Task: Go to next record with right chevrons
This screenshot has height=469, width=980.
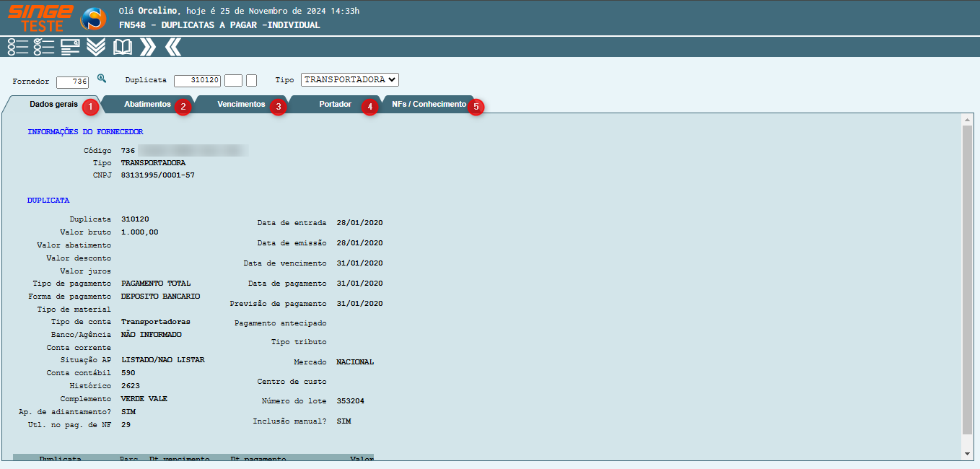Action: (148, 48)
